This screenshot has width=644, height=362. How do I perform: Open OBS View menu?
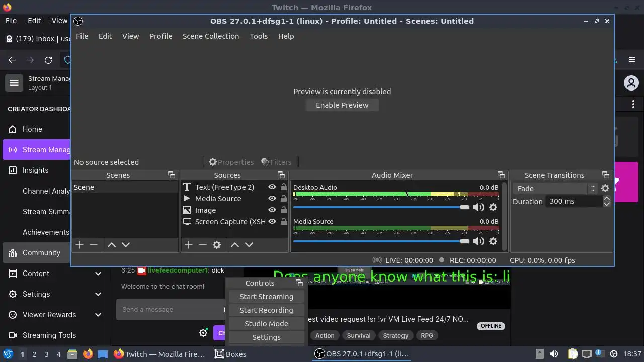130,36
